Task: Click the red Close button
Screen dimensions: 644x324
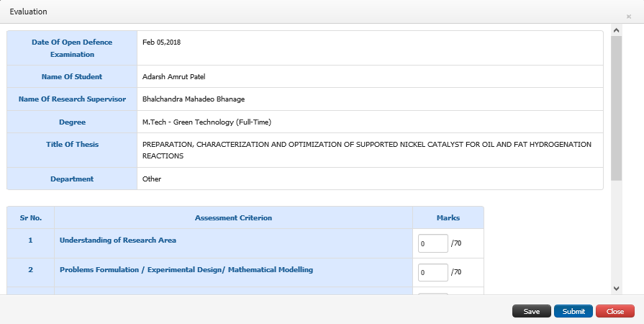Action: coord(614,311)
